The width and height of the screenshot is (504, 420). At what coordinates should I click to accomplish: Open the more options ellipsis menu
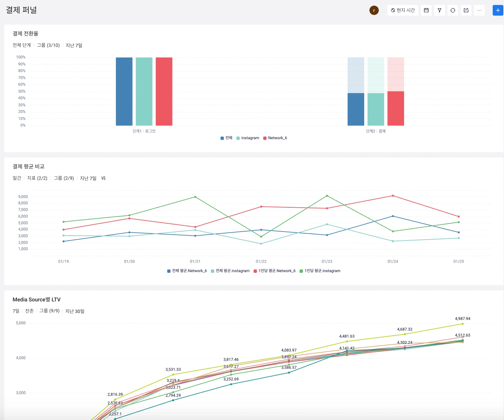click(x=479, y=10)
